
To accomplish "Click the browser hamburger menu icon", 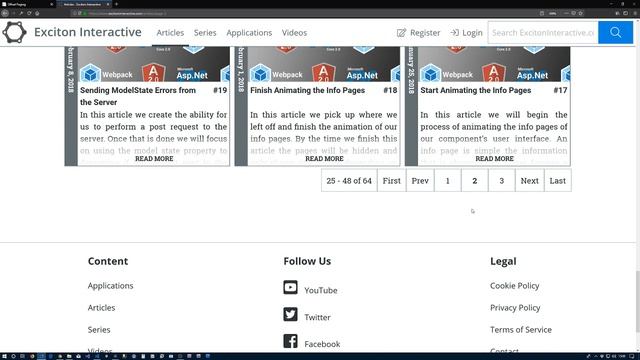I will click(635, 13).
